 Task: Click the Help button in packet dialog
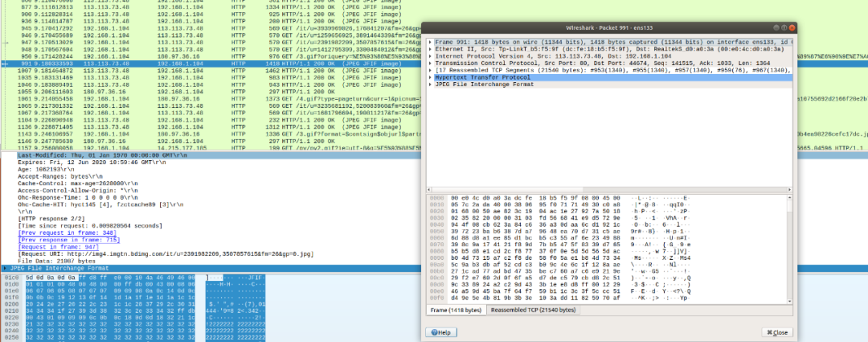click(x=441, y=332)
